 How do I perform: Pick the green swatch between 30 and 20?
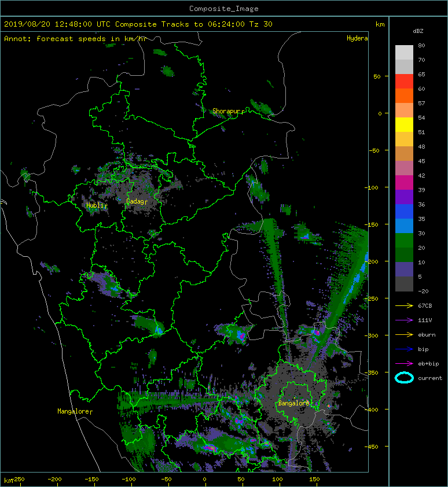[404, 240]
